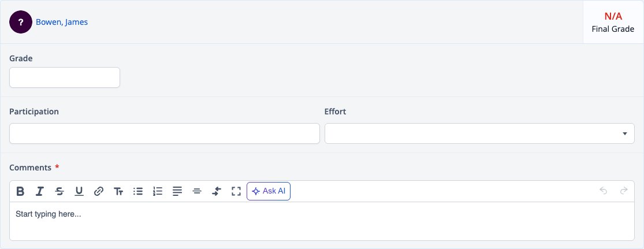Open the Effort dropdown
The height and width of the screenshot is (249, 644).
[x=479, y=133]
